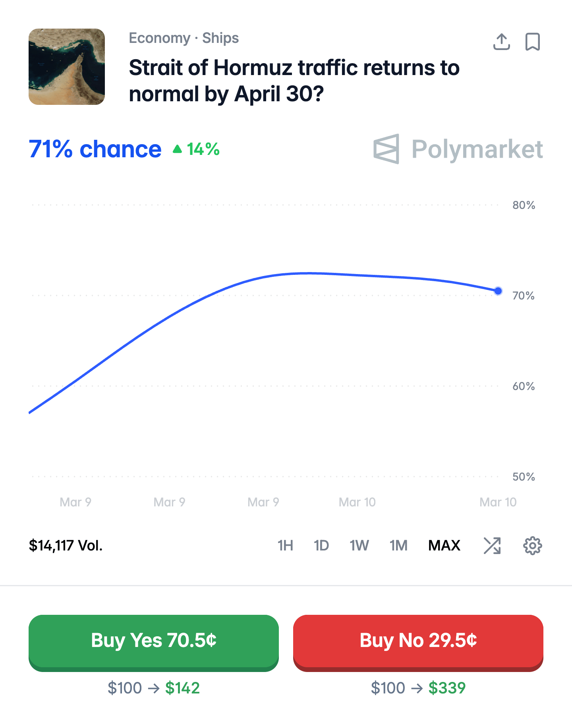This screenshot has width=572, height=728.
Task: Open the Ships category link
Action: 220,38
